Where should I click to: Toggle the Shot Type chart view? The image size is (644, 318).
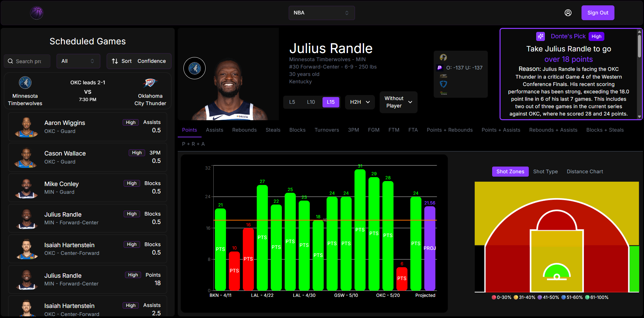tap(545, 172)
